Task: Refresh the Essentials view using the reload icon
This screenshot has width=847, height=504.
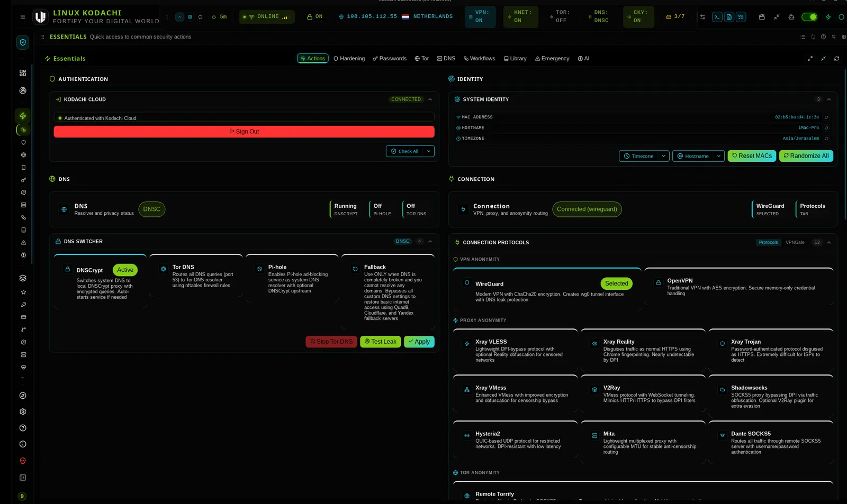Action: click(836, 59)
